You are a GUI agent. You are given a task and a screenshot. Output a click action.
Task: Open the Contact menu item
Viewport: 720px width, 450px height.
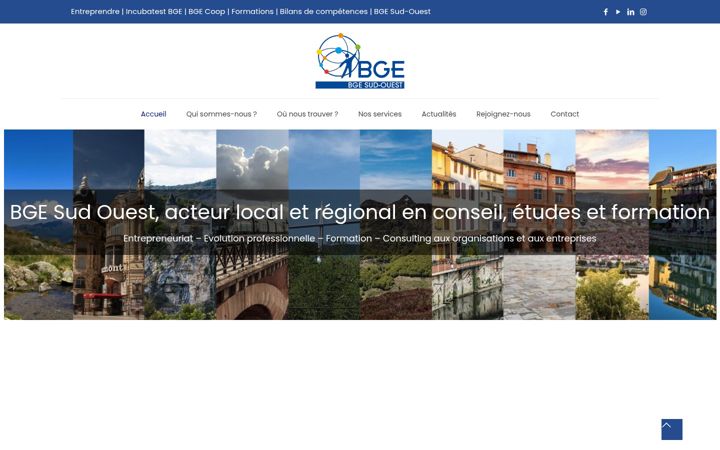(x=565, y=114)
